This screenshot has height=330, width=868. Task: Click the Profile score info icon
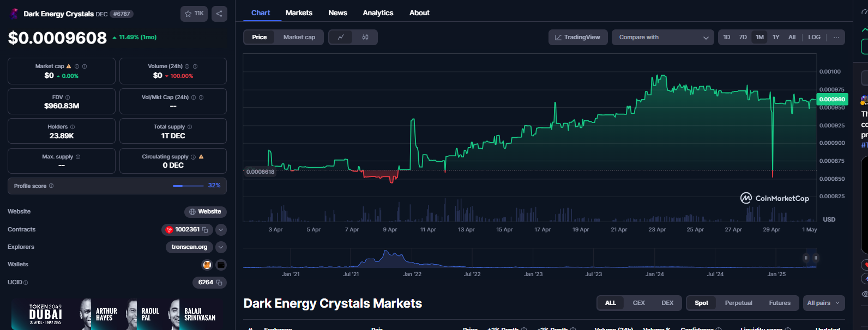pyautogui.click(x=51, y=186)
